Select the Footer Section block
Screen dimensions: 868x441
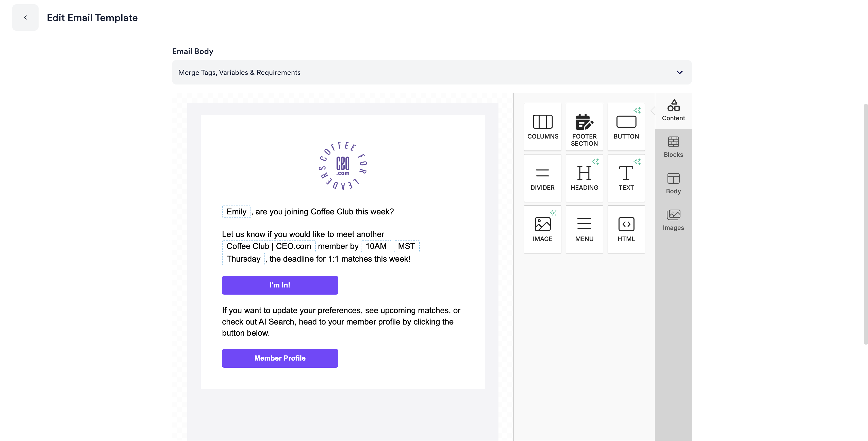[x=584, y=127]
